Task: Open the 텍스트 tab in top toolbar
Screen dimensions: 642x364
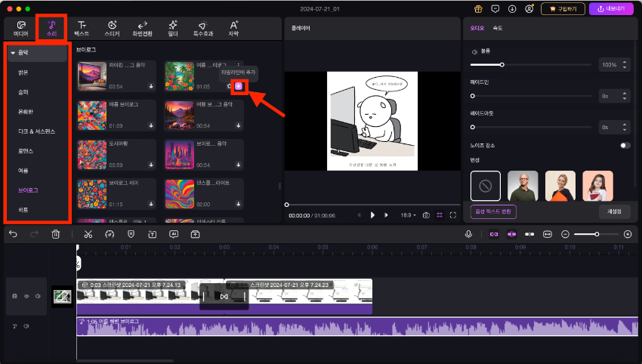Action: (x=81, y=29)
